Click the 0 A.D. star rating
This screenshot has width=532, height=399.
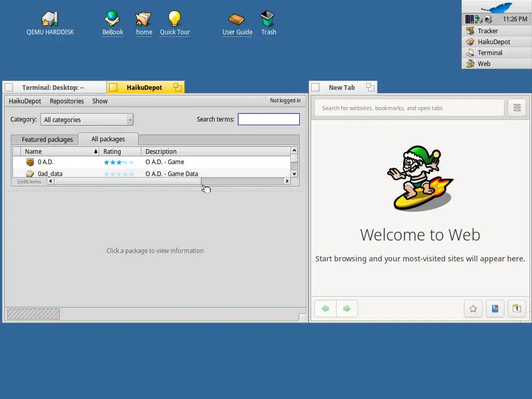pyautogui.click(x=119, y=163)
